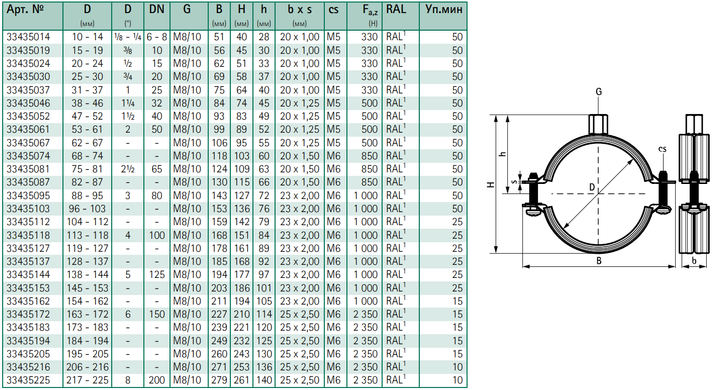
Task: Select article number 33435118
Action: pyautogui.click(x=28, y=235)
